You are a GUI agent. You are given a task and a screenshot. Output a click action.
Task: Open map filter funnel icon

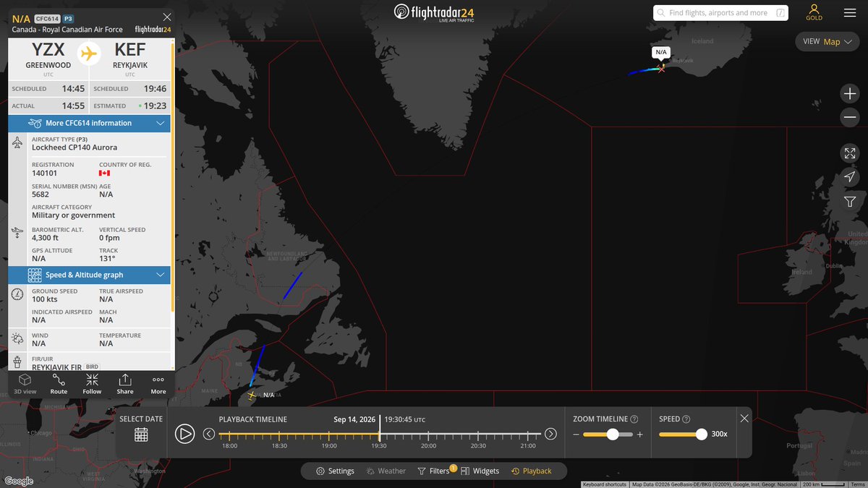849,202
